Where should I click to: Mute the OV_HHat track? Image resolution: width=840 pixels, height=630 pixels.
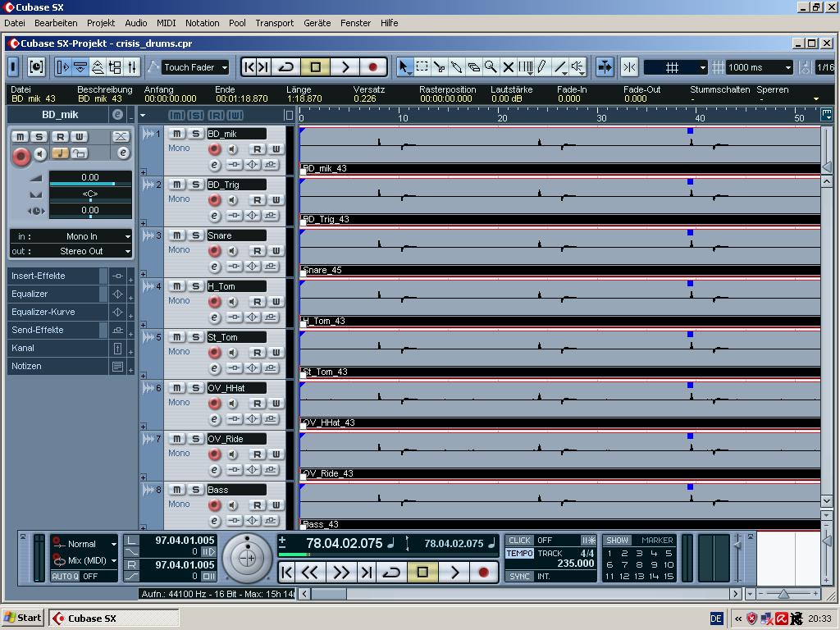177,388
